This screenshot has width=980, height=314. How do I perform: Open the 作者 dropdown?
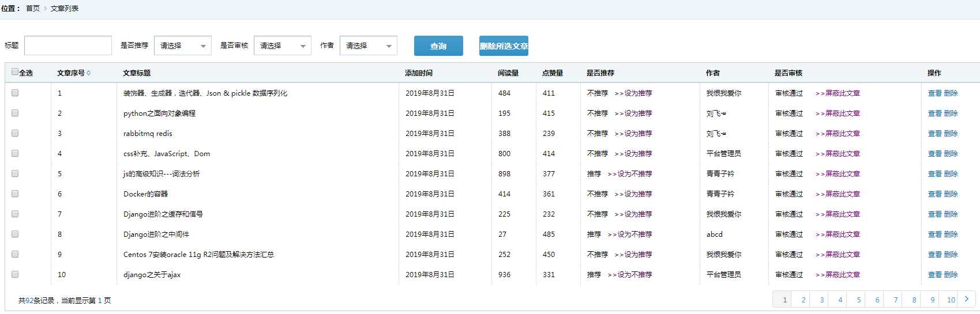pyautogui.click(x=369, y=46)
